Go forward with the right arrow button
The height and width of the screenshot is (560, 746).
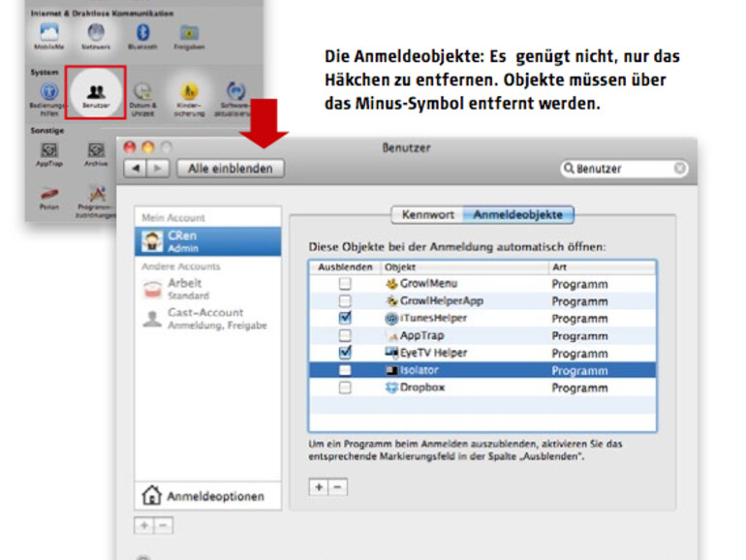pyautogui.click(x=158, y=169)
